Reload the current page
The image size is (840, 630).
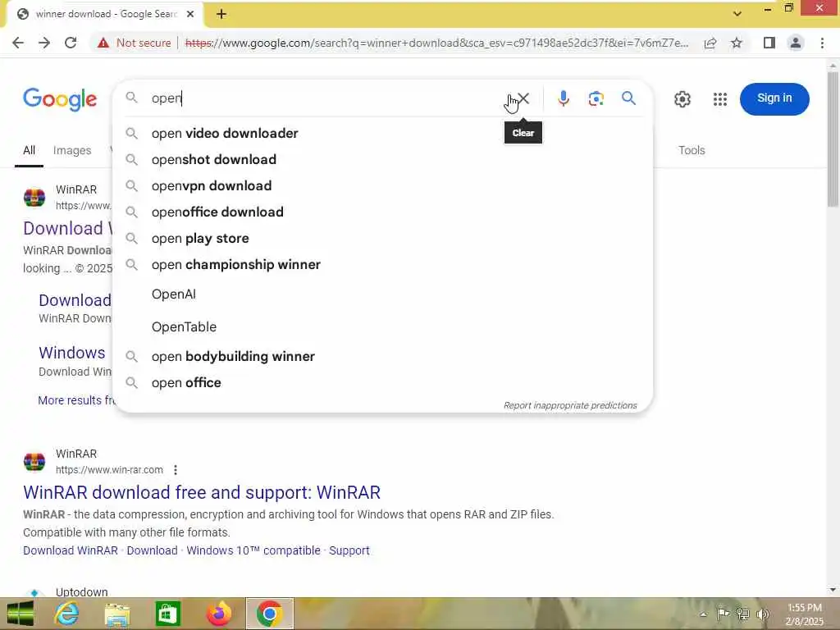point(71,43)
